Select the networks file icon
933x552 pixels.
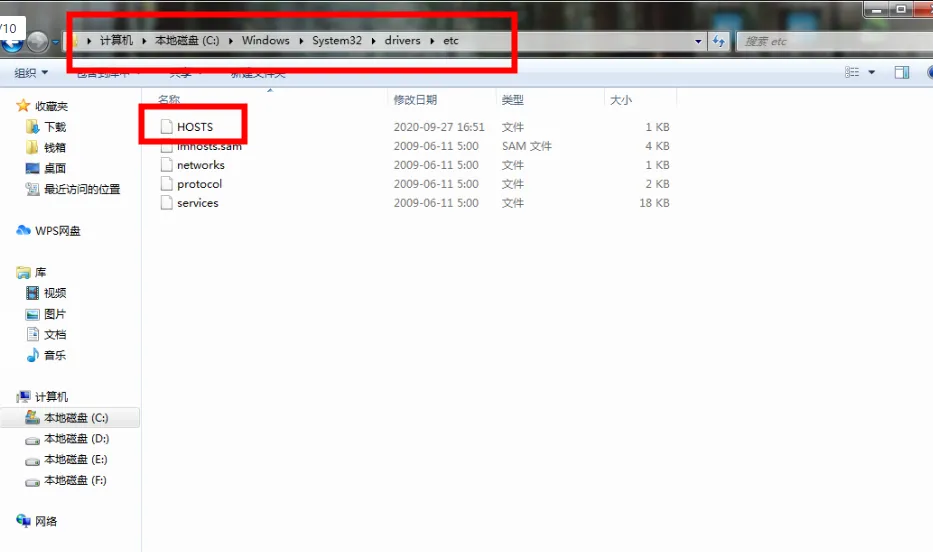168,165
